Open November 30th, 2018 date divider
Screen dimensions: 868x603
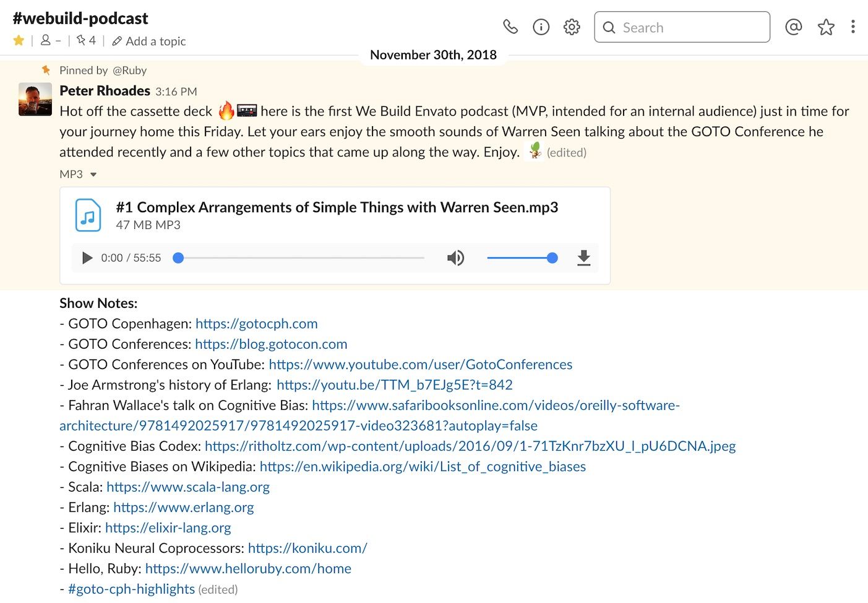[433, 54]
